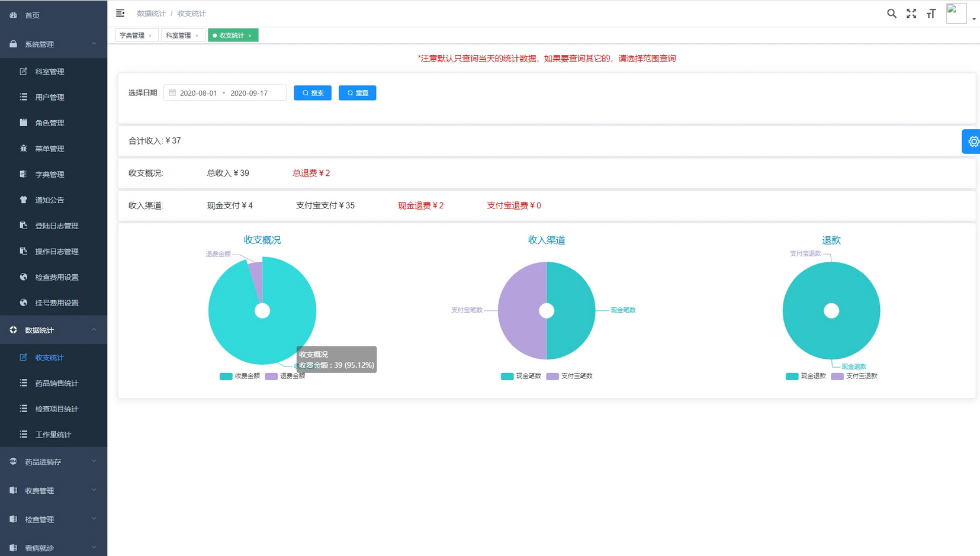The width and height of the screenshot is (980, 556).
Task: Expand the 收费管理 menu group
Action: [x=54, y=490]
